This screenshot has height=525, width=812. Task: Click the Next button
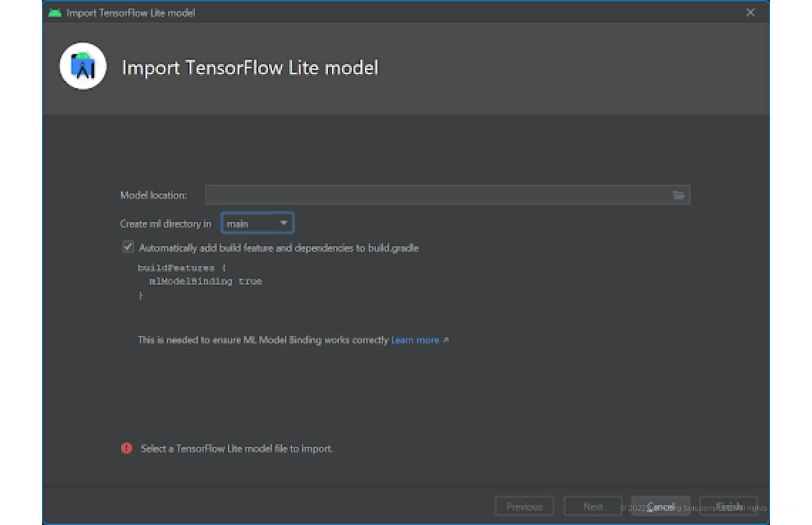(593, 507)
